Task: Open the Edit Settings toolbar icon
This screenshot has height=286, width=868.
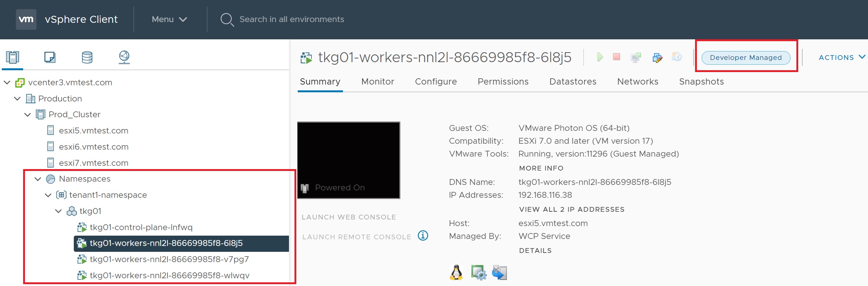Action: click(x=657, y=57)
